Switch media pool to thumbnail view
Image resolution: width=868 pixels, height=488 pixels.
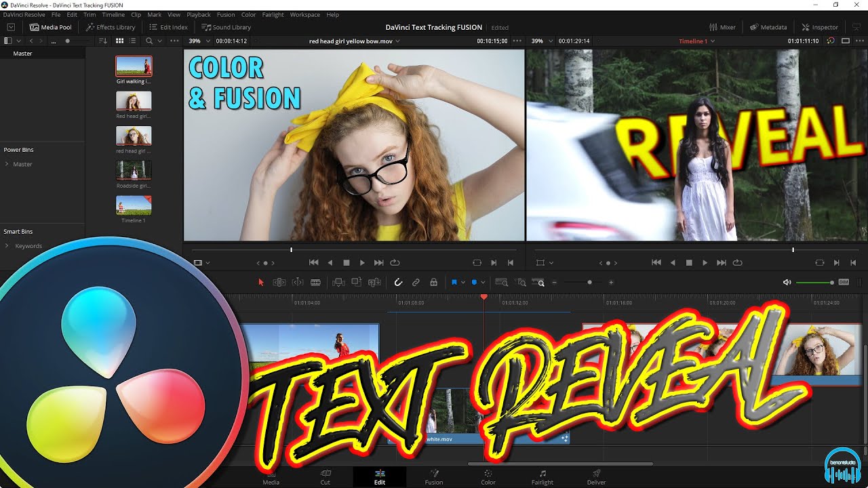(120, 41)
